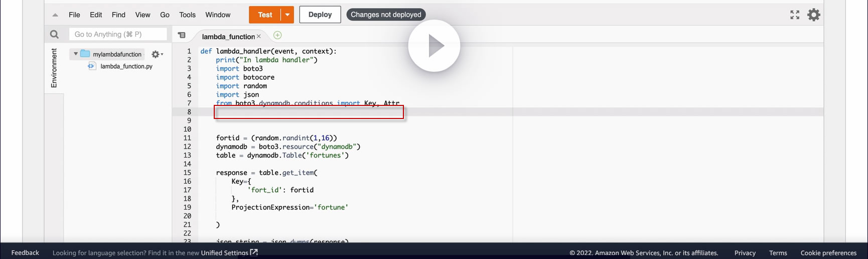The image size is (868, 259).
Task: Click the search magnifier icon in sidebar
Action: pyautogui.click(x=54, y=34)
